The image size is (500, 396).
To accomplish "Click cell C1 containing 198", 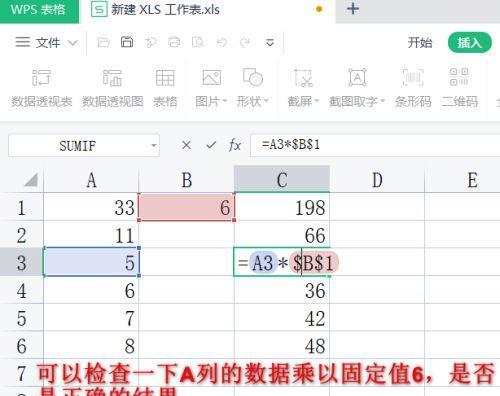I will [x=282, y=207].
